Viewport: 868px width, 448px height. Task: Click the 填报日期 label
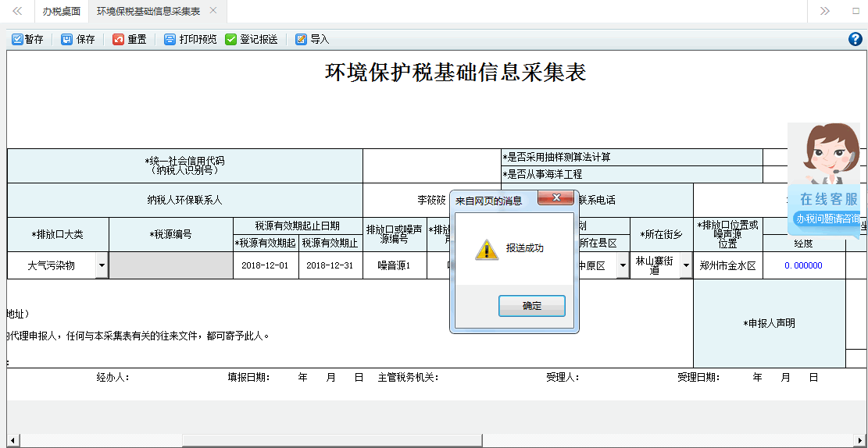coord(248,378)
